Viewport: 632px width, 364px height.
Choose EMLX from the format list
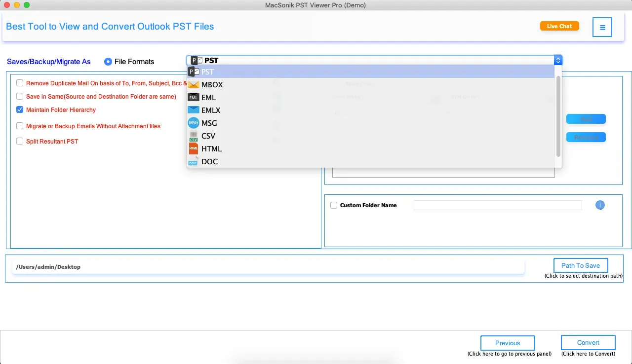click(x=371, y=110)
